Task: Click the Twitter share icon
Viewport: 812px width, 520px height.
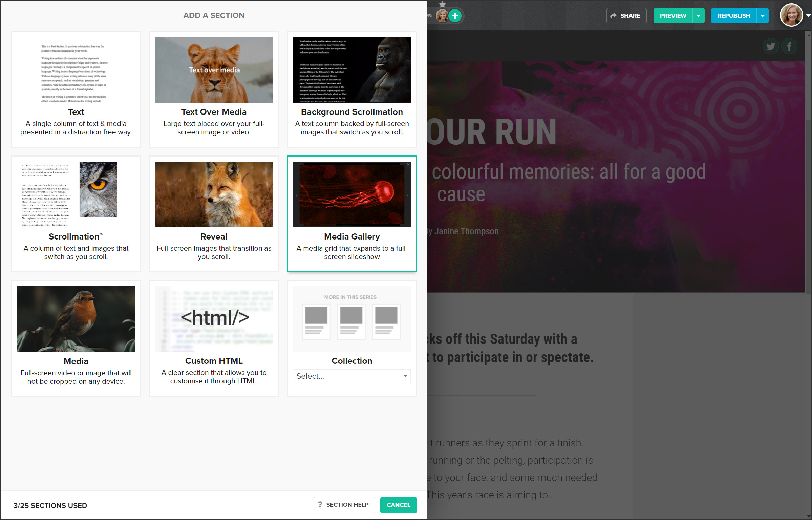Action: pos(770,46)
